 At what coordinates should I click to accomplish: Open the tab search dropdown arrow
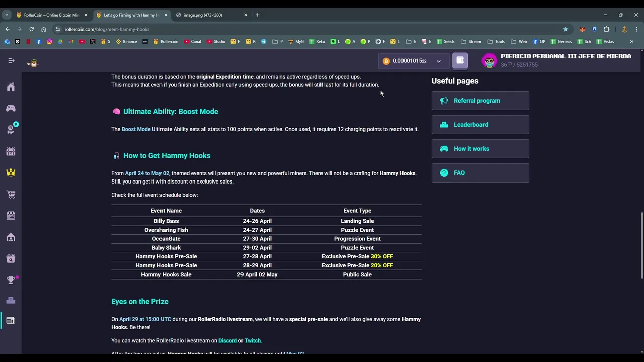coord(7,15)
